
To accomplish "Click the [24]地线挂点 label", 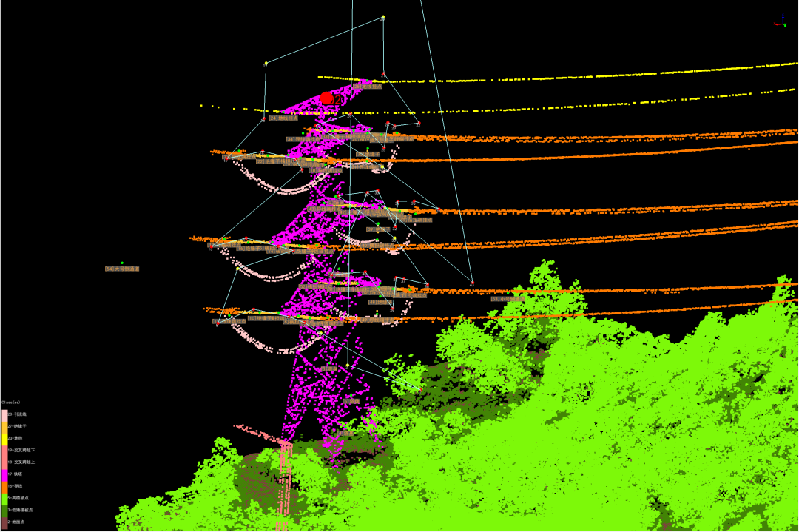I will click(283, 118).
